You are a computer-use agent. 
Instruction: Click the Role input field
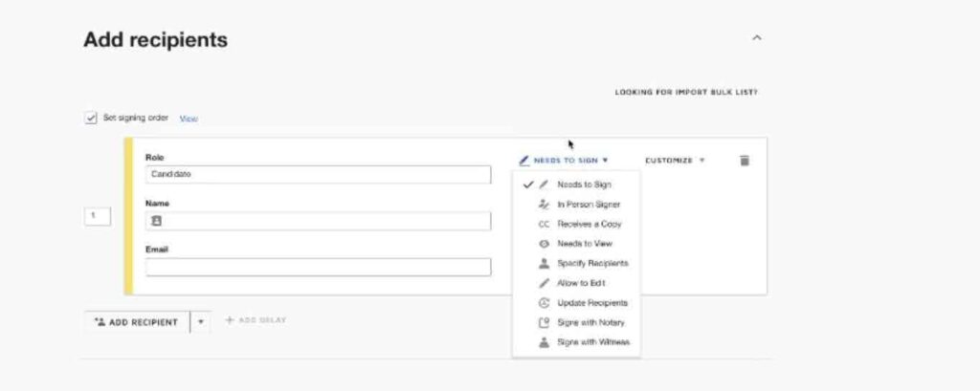[x=318, y=174]
